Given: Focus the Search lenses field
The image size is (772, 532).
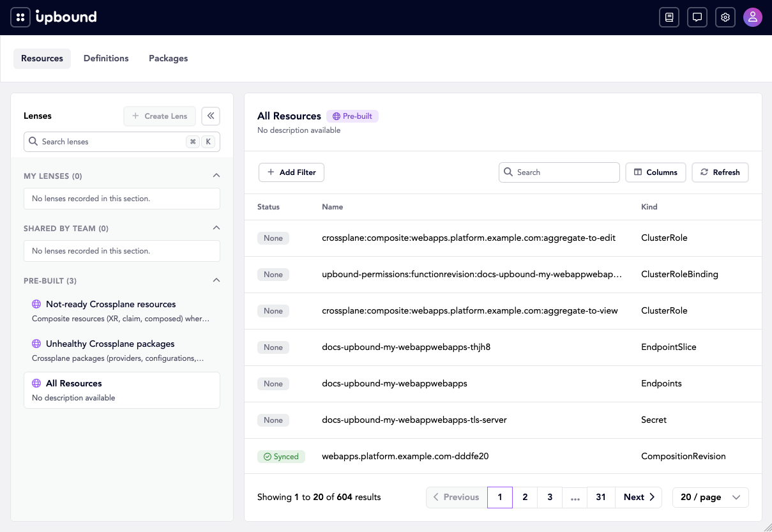Looking at the screenshot, I should [122, 142].
